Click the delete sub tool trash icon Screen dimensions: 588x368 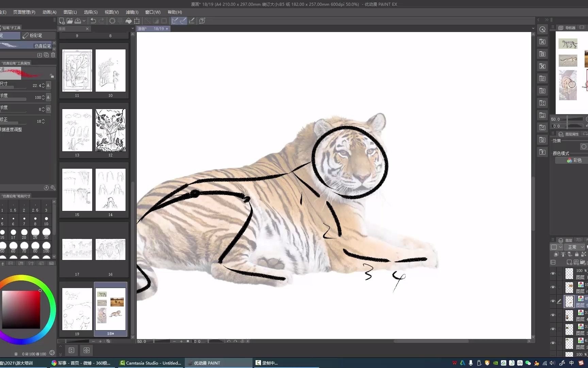[53, 55]
